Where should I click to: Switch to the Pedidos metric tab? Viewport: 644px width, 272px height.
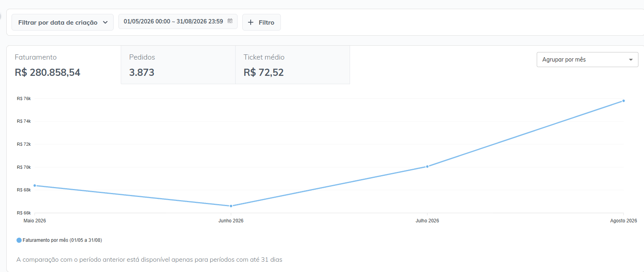tap(178, 65)
